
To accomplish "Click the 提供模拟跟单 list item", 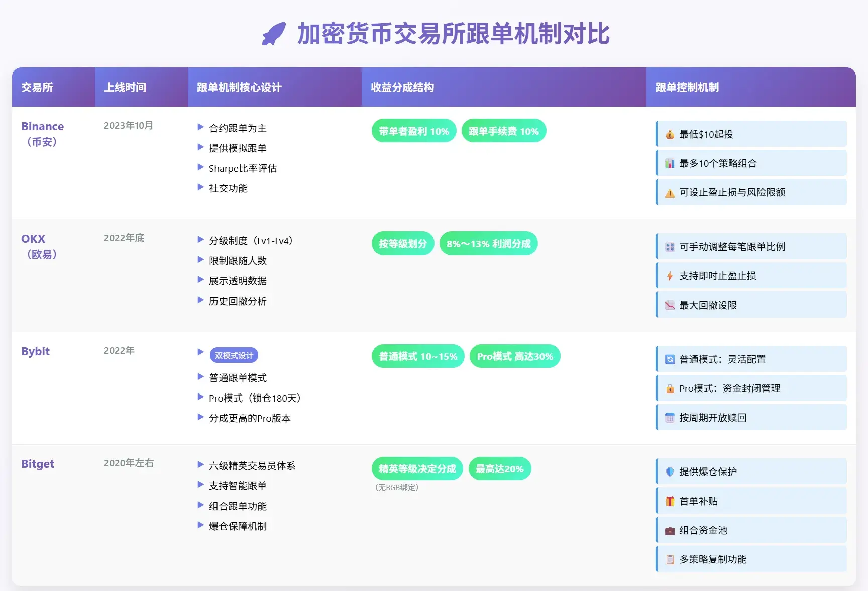I will pos(238,148).
